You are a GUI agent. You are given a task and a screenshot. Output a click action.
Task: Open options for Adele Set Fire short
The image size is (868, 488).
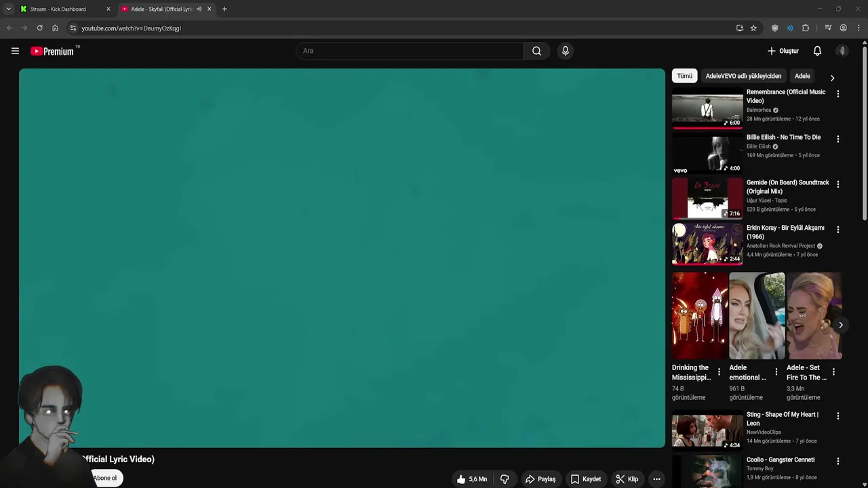(x=833, y=372)
